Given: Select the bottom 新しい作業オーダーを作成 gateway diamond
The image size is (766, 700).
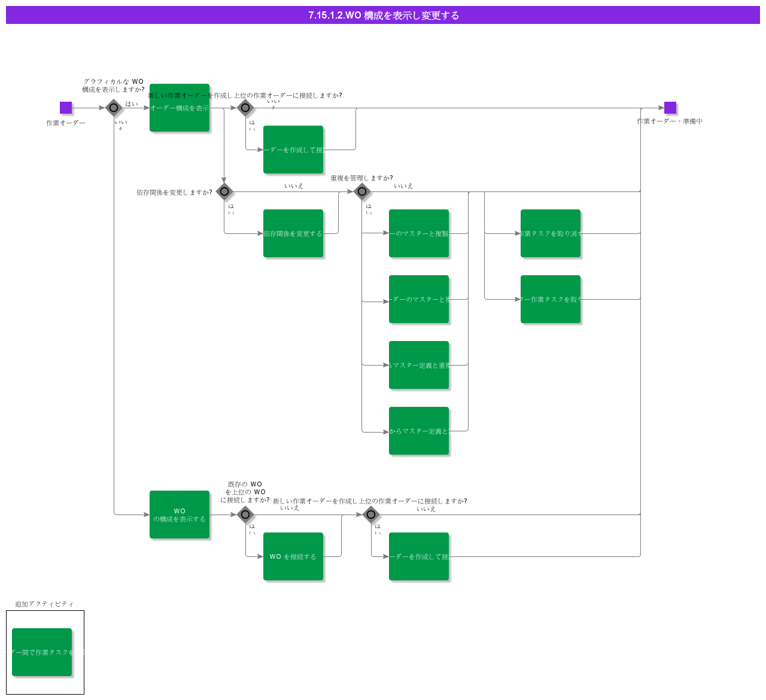Looking at the screenshot, I should (x=371, y=515).
